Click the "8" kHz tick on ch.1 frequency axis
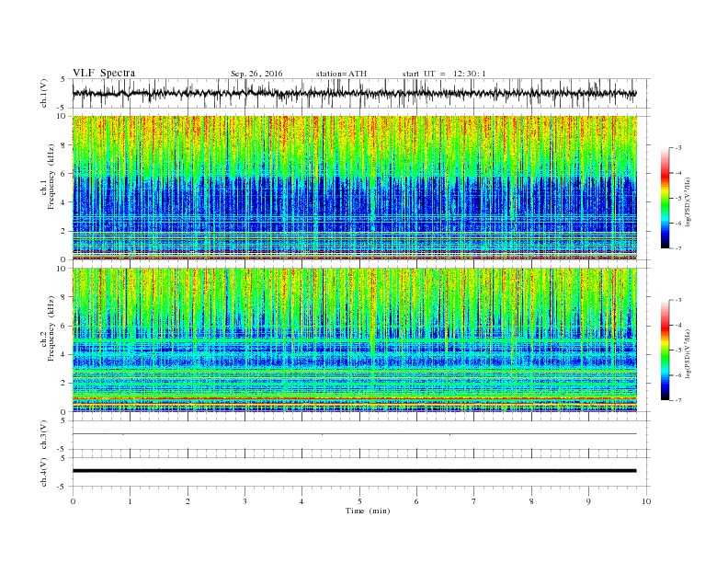This screenshot has width=728, height=563. pyautogui.click(x=64, y=145)
